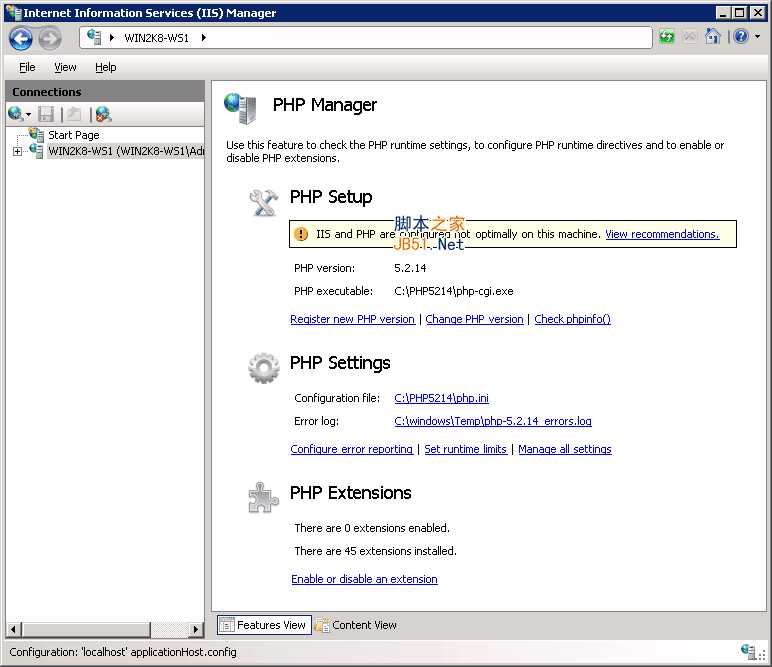The image size is (772, 667).
Task: Open Check phpinfo() link
Action: (573, 319)
